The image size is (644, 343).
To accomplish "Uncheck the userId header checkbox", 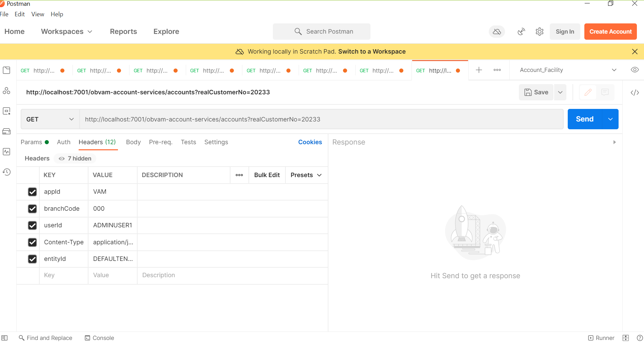I will point(32,225).
